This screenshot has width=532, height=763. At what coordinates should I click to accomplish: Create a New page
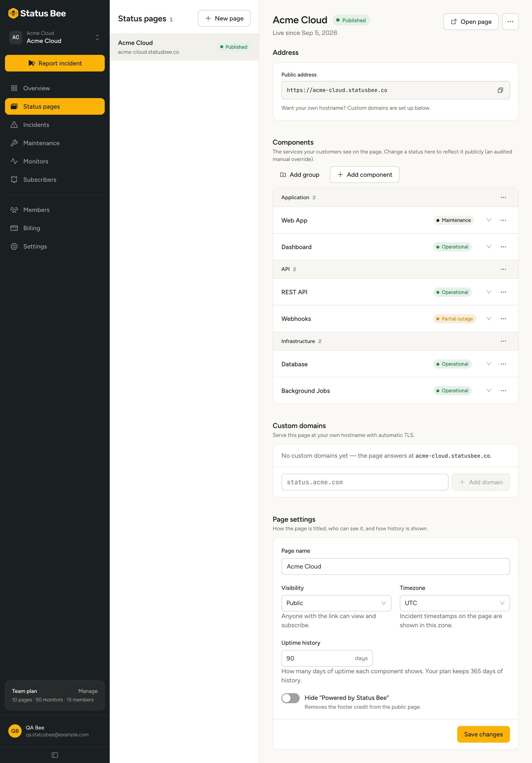224,18
